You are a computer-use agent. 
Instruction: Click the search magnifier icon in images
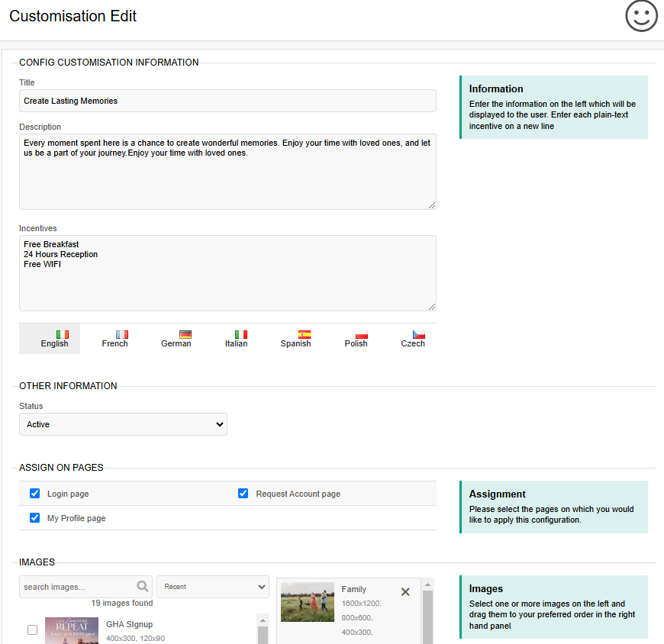[143, 586]
